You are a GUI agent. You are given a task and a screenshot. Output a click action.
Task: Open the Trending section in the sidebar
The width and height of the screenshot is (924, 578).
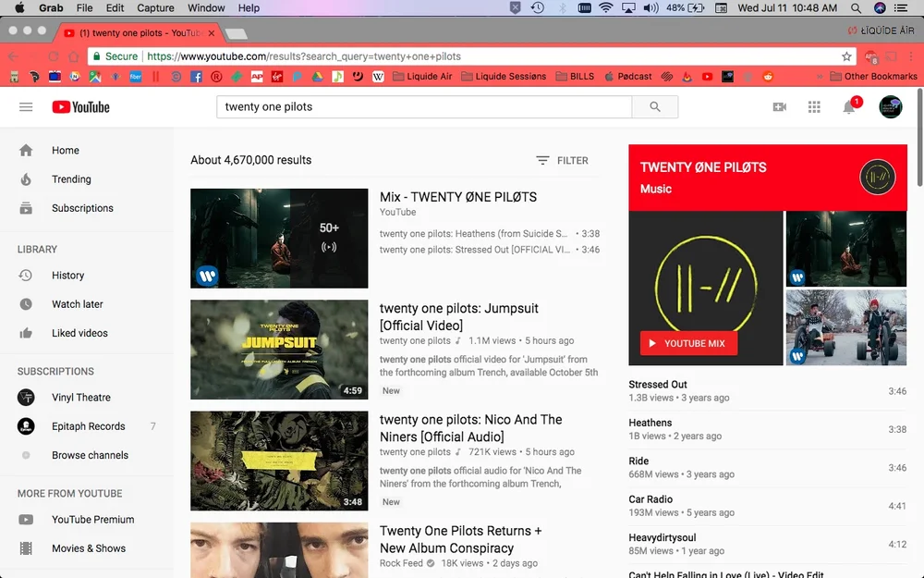point(70,178)
